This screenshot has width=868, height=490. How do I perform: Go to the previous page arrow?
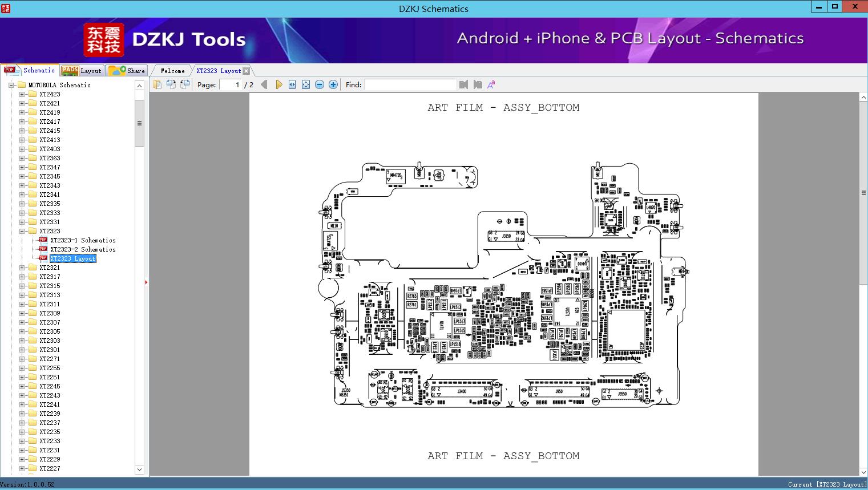264,84
